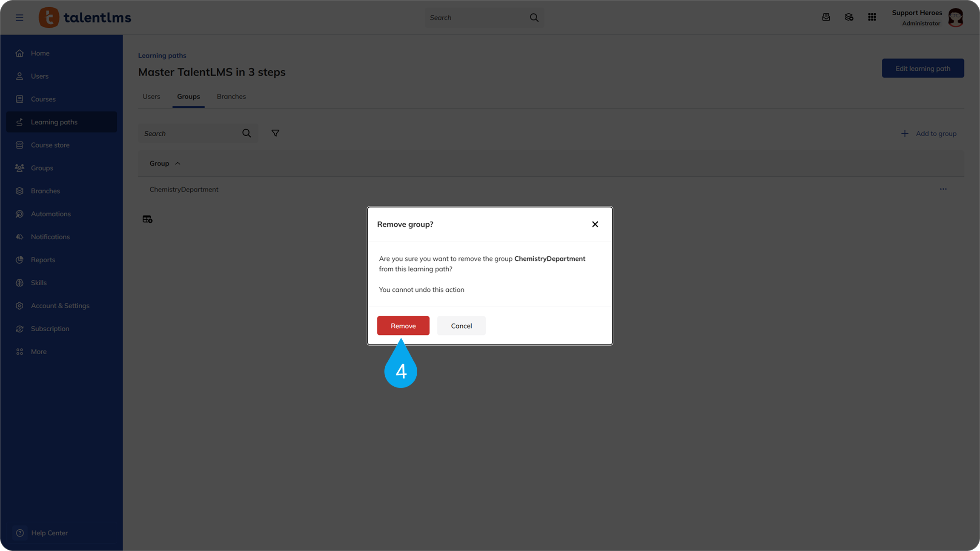Click the Courses sidebar icon
Viewport: 980px width, 551px height.
[x=20, y=99]
